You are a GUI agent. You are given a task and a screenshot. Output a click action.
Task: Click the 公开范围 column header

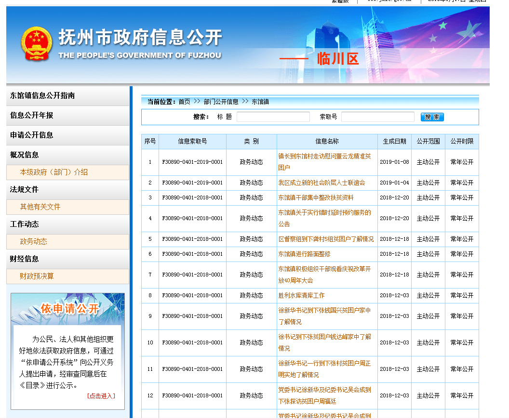click(x=428, y=142)
